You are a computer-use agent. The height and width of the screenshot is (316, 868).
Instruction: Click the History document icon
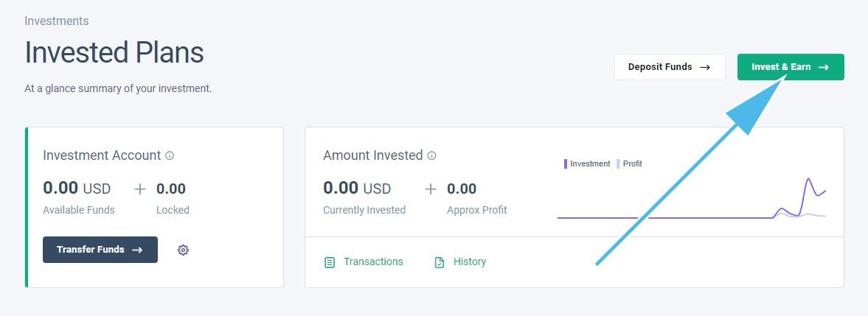[440, 262]
